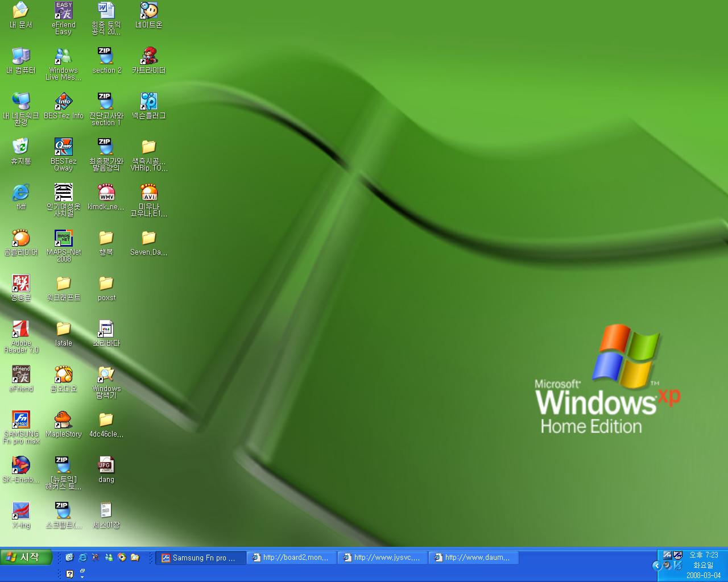
Task: Click the Fn shield tray icon
Action: 677,555
